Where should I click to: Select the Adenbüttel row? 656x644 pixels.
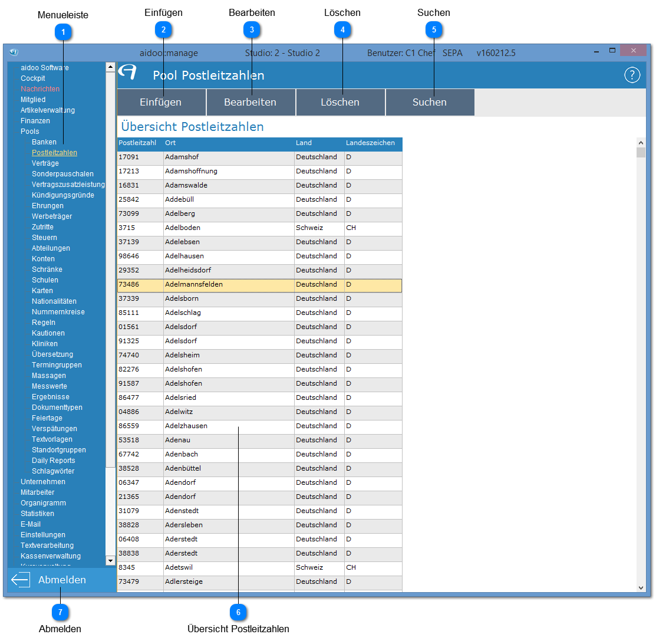(260, 469)
